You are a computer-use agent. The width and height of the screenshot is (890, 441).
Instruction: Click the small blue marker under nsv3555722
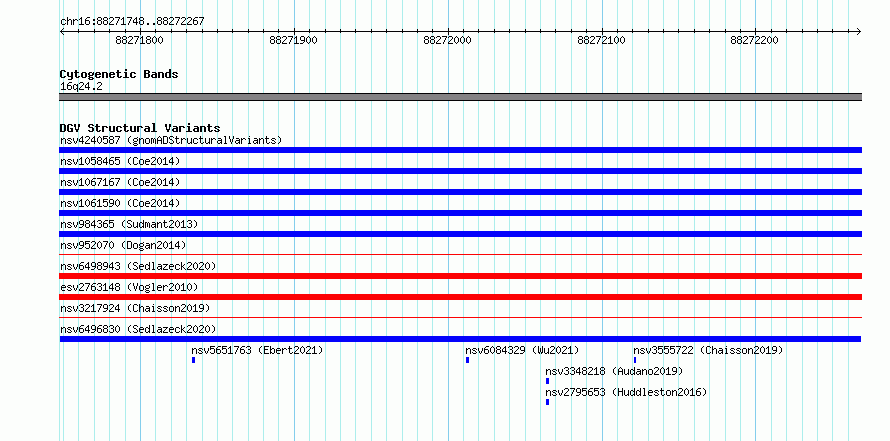[635, 360]
